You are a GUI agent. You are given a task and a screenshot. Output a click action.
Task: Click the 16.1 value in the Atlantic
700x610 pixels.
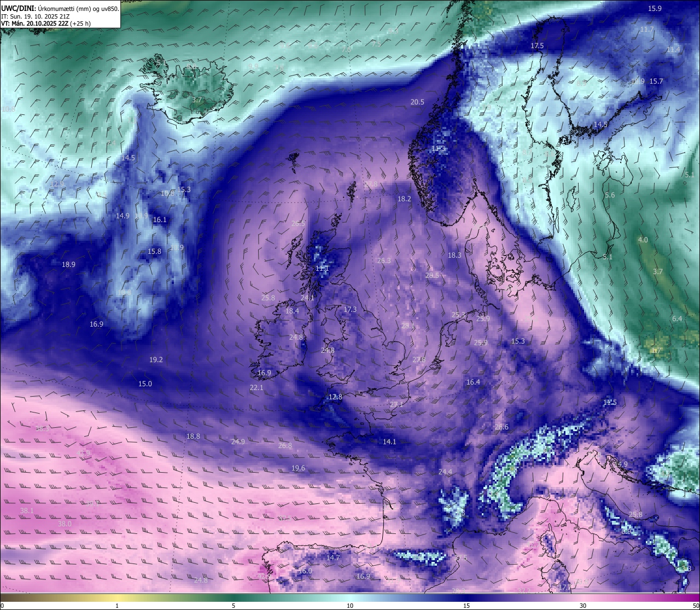coord(160,220)
